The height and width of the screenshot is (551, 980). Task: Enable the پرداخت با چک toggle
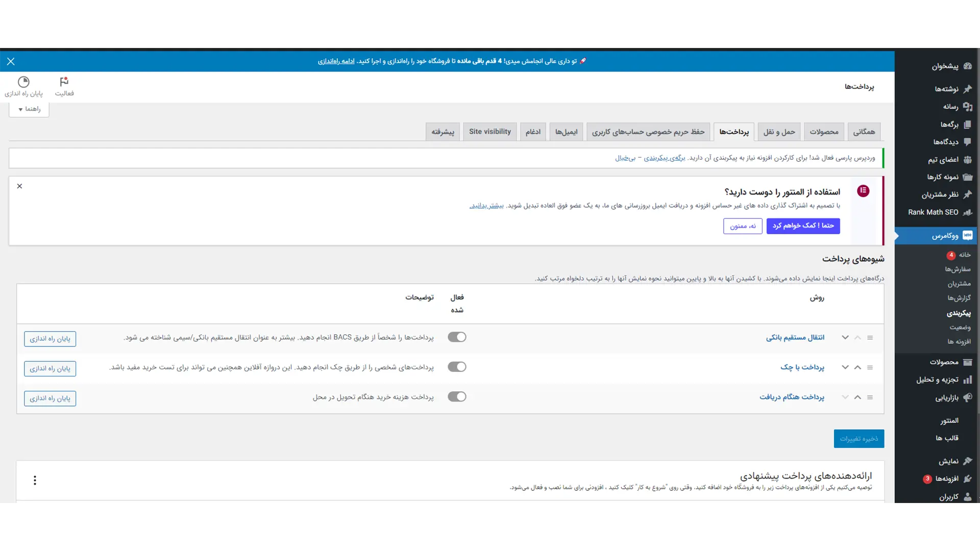[457, 367]
